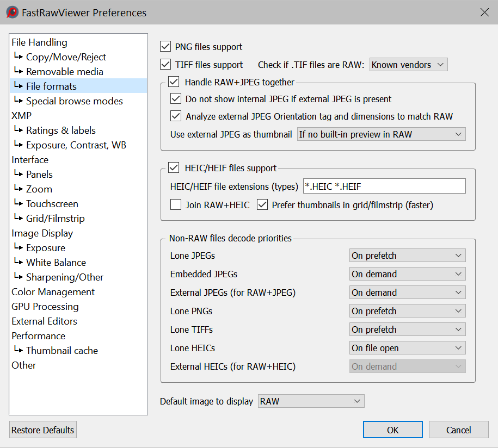Click Restore Defaults button
Viewport: 498px width, 448px height.
(43, 430)
